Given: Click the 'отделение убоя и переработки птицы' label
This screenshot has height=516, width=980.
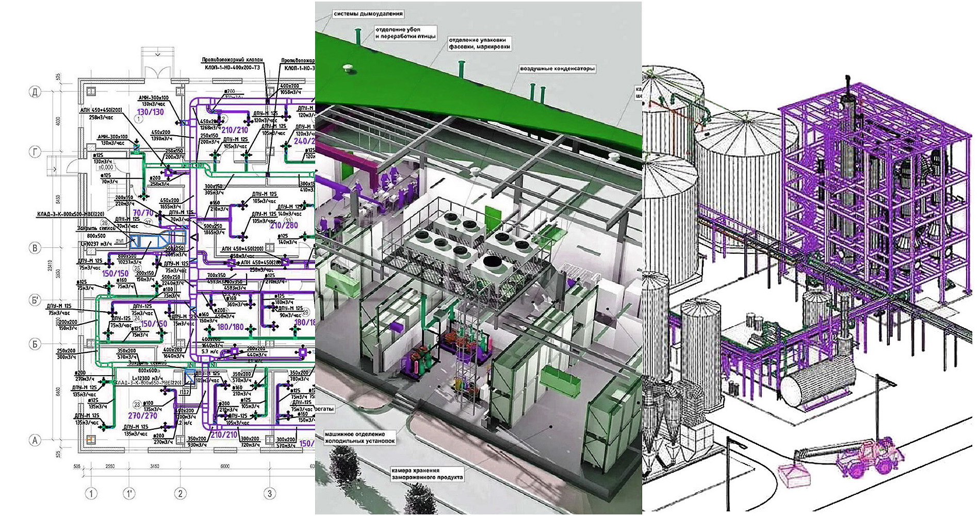Looking at the screenshot, I should tap(405, 33).
